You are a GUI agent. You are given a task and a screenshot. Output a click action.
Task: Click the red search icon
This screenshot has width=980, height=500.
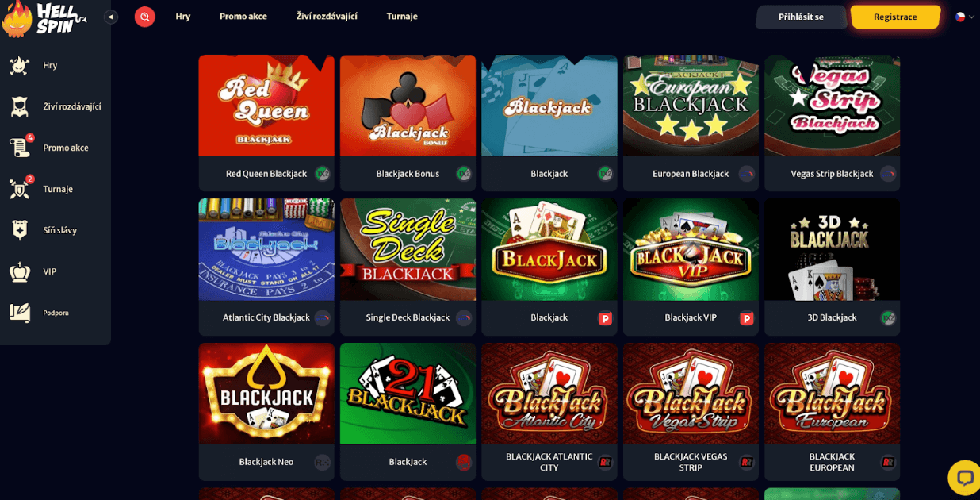click(144, 17)
